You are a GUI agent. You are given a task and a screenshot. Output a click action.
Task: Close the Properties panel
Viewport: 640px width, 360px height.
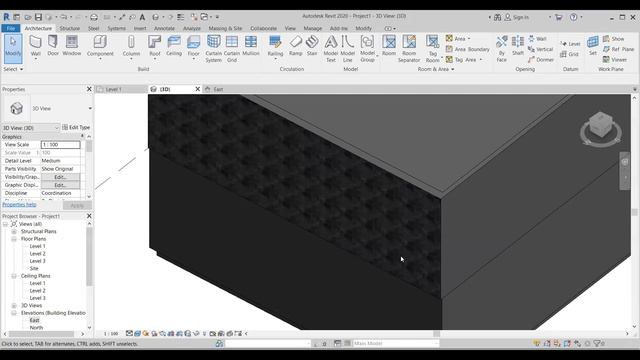89,89
